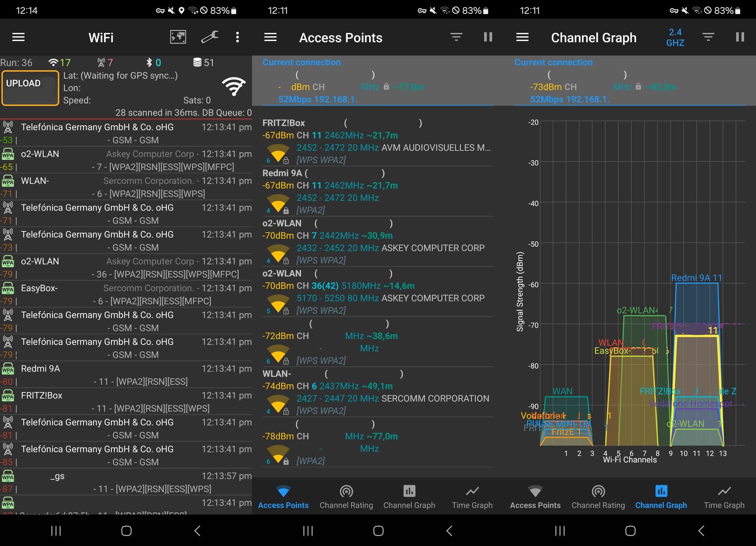
Task: Pause scanning in the Channel Graph screen
Action: (x=740, y=37)
